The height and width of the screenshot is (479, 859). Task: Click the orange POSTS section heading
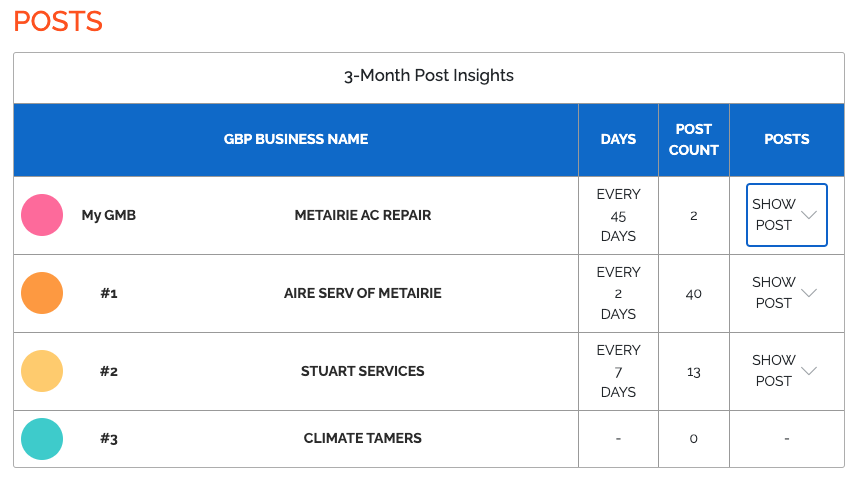[x=58, y=21]
